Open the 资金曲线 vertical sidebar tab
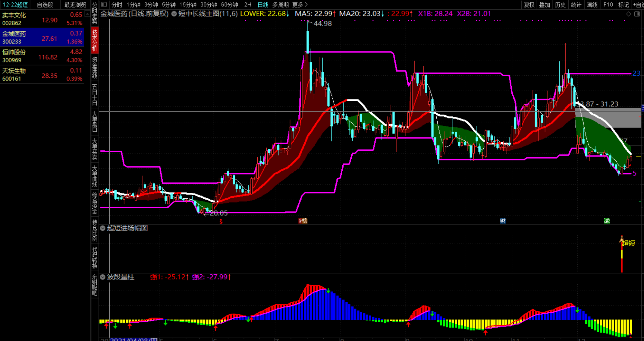The width and height of the screenshot is (644, 341). [95, 68]
